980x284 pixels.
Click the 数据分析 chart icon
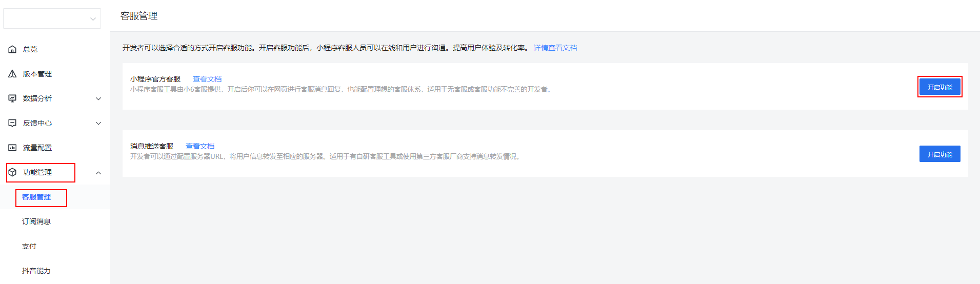[12, 98]
